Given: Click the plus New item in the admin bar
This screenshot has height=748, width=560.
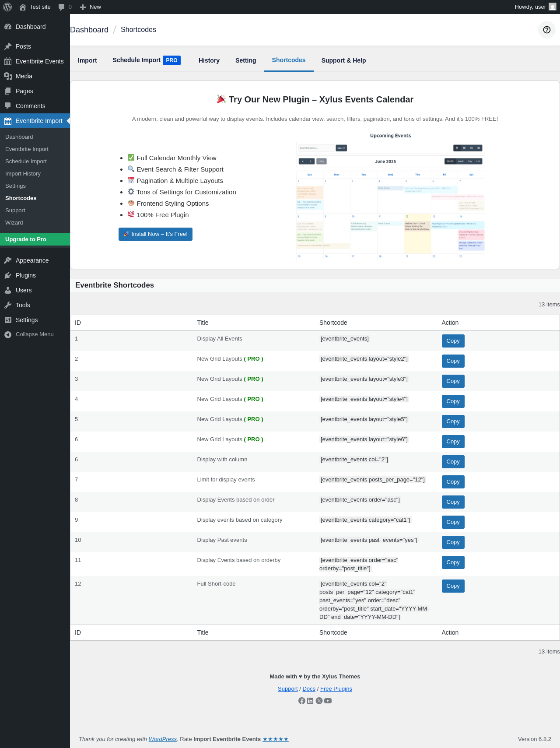Looking at the screenshot, I should coord(91,7).
